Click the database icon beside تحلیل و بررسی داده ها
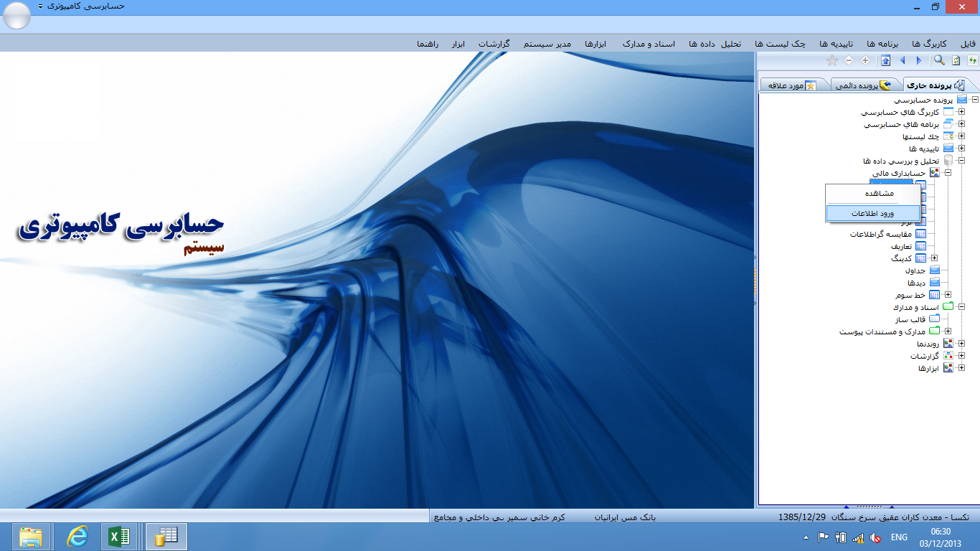The image size is (980, 551). [948, 161]
